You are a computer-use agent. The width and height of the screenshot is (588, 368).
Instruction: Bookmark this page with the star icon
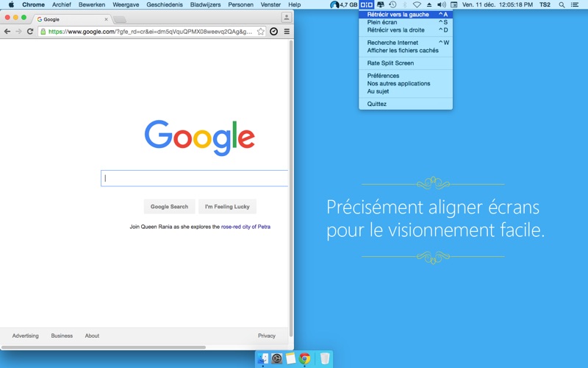click(x=261, y=32)
